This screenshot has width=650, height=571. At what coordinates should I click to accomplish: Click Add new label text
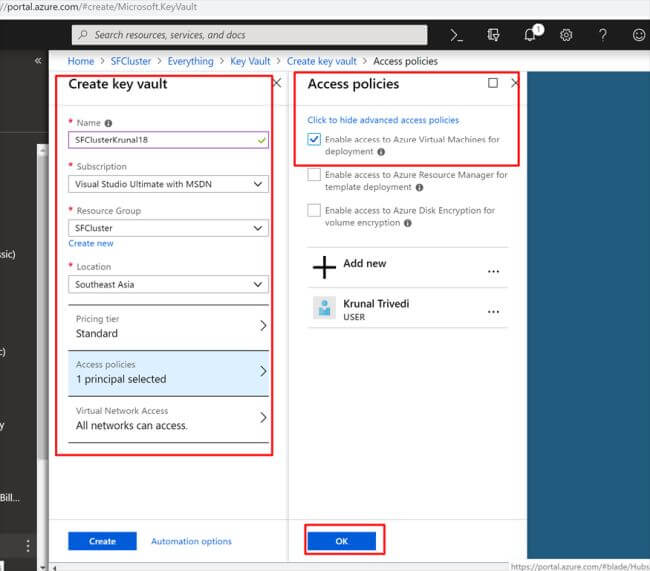364,263
